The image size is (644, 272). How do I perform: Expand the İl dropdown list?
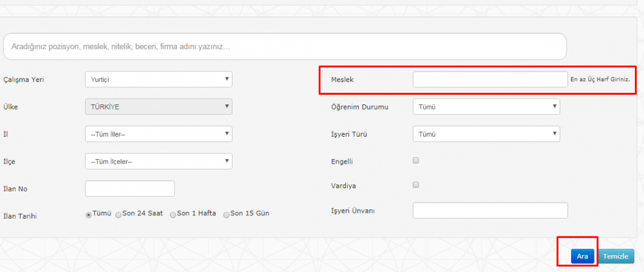pyautogui.click(x=158, y=134)
